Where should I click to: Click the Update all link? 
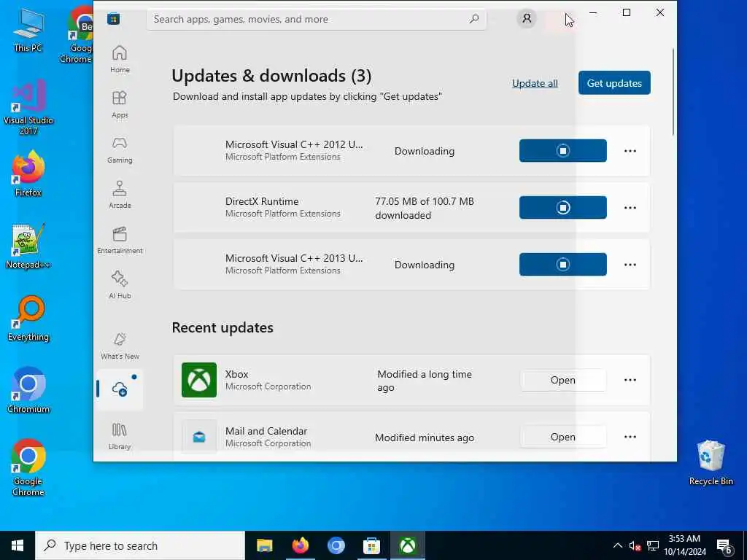tap(535, 83)
